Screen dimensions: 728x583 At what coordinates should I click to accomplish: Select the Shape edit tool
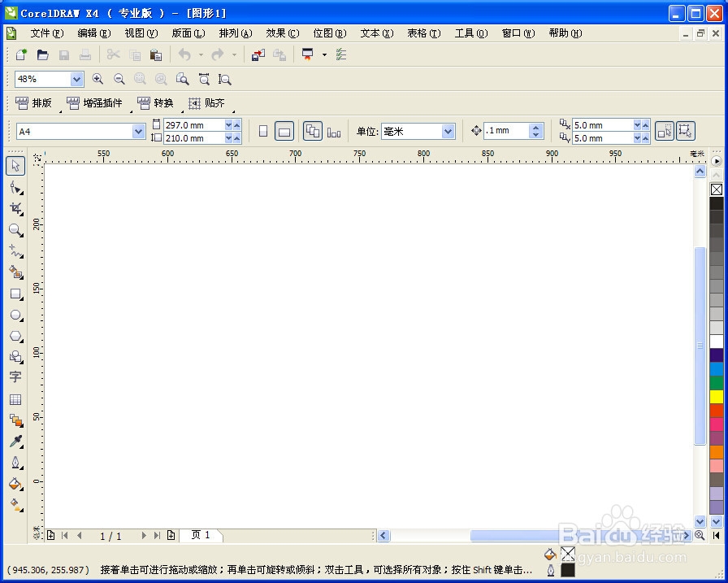[15, 187]
